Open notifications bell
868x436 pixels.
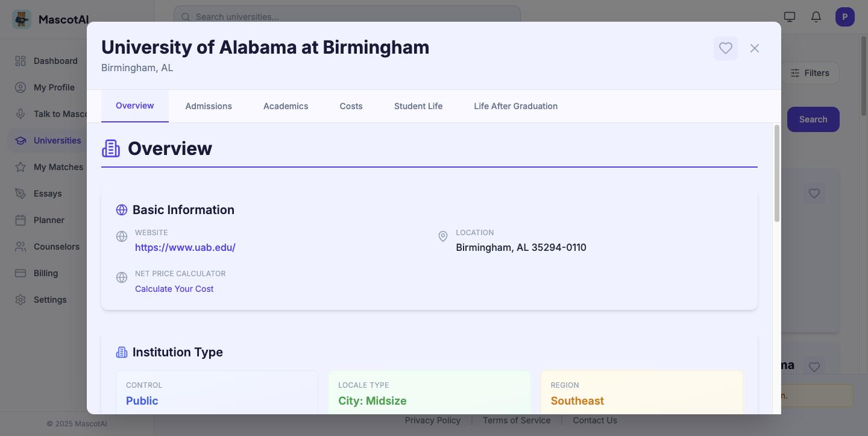coord(816,17)
